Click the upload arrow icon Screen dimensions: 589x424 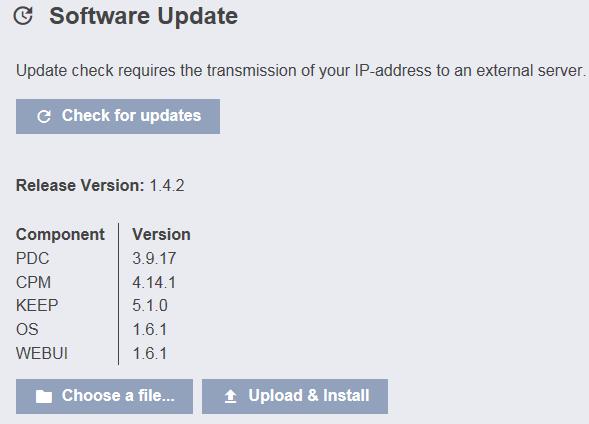(231, 396)
